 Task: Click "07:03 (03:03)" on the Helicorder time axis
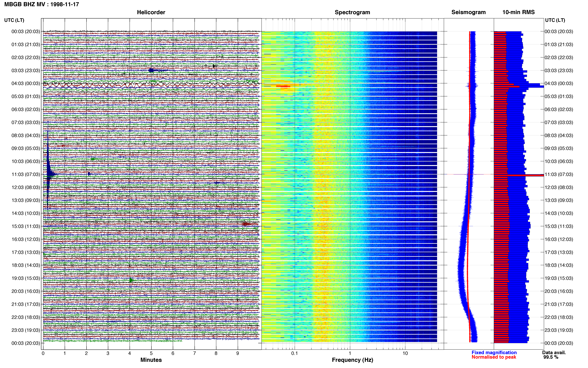[26, 122]
